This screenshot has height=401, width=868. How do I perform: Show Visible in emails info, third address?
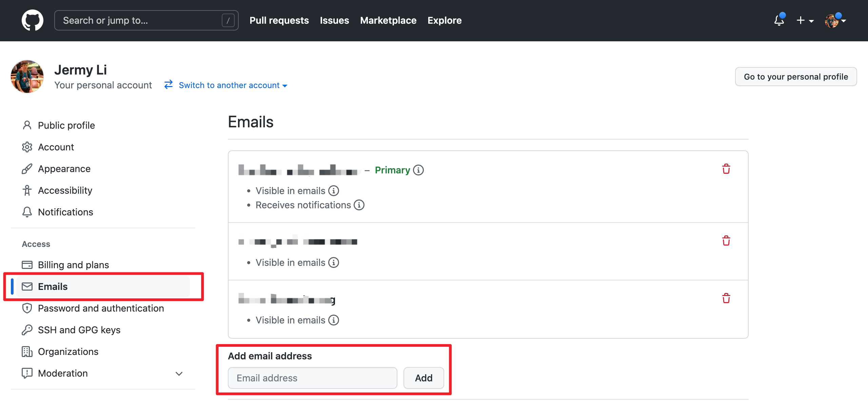[334, 320]
